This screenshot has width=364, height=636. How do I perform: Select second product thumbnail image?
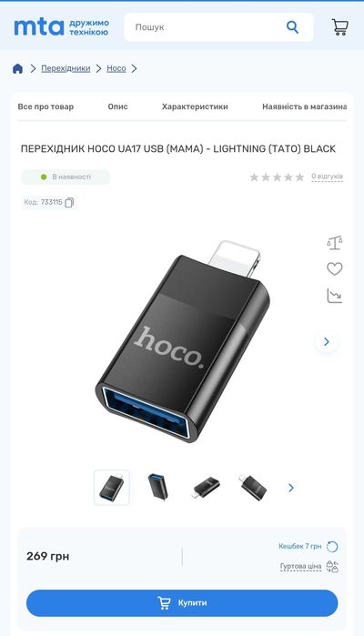pos(157,487)
